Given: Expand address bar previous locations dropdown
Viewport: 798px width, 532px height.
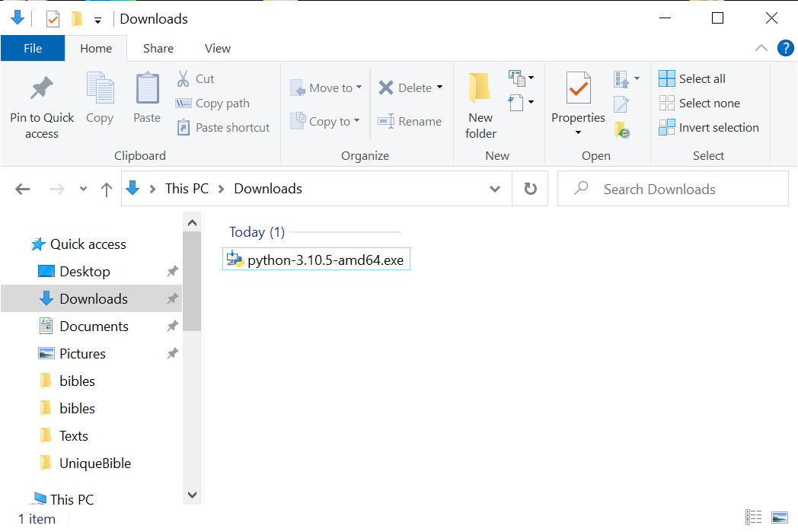Looking at the screenshot, I should [x=495, y=190].
